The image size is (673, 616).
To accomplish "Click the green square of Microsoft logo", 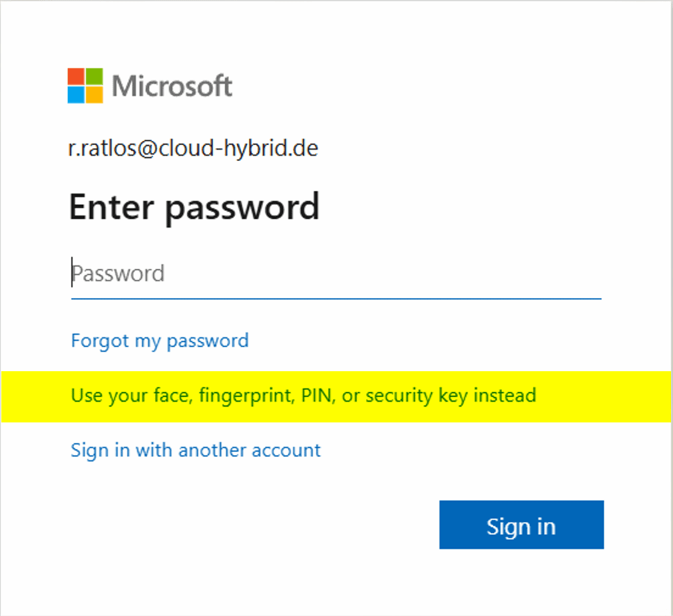I will coord(95,77).
